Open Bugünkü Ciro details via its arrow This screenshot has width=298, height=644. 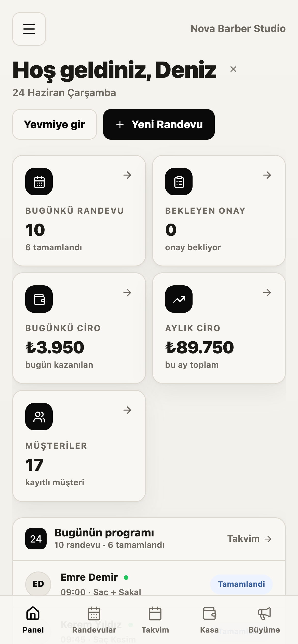(x=127, y=292)
